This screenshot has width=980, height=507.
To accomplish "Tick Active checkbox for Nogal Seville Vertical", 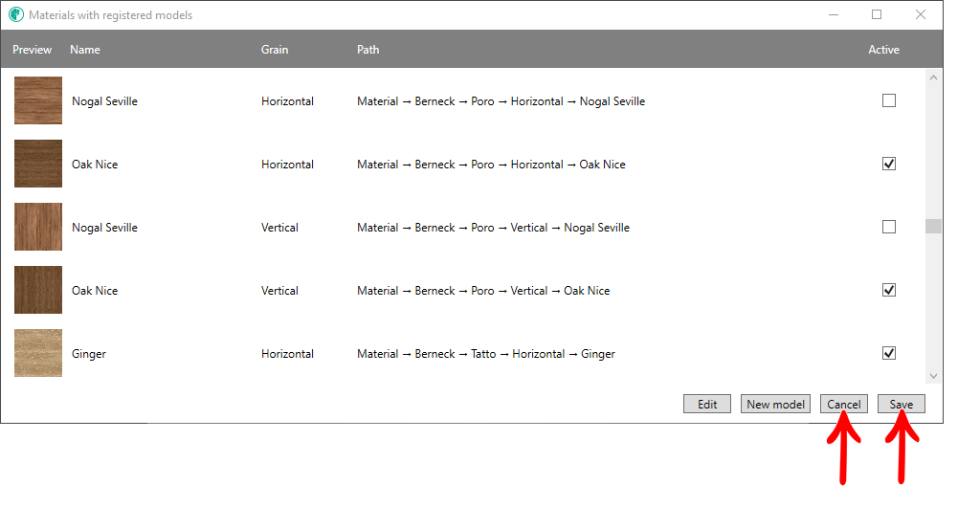I will click(x=889, y=227).
